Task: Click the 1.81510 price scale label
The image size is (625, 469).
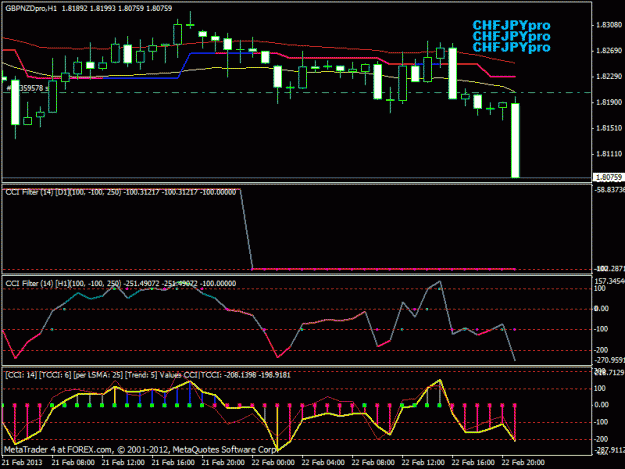Action: pyautogui.click(x=609, y=128)
